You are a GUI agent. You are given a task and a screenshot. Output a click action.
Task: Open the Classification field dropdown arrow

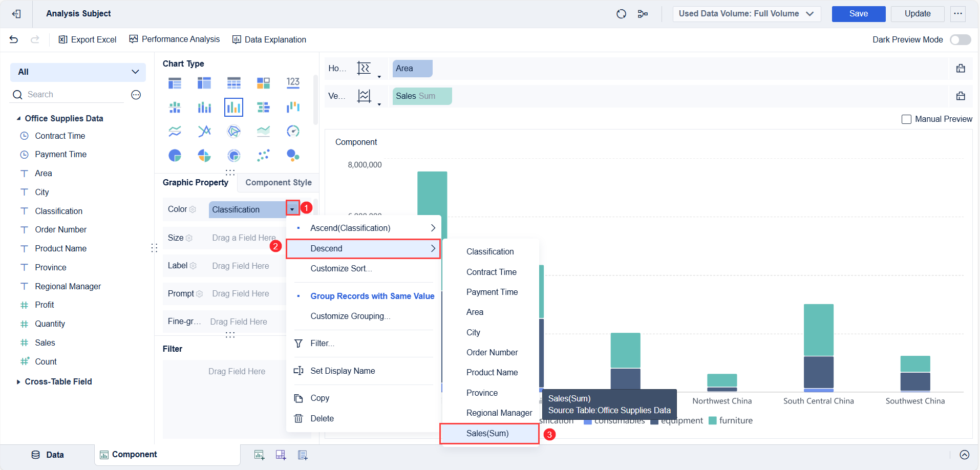coord(292,209)
